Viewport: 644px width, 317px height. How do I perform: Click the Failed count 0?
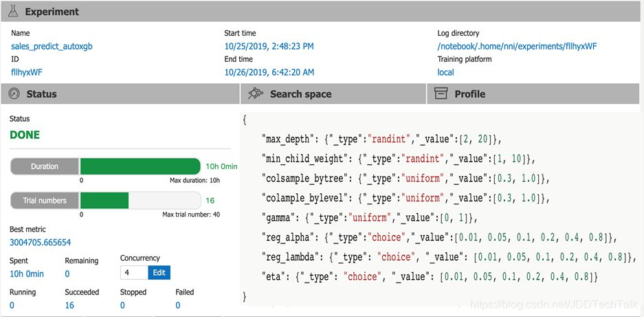[178, 305]
